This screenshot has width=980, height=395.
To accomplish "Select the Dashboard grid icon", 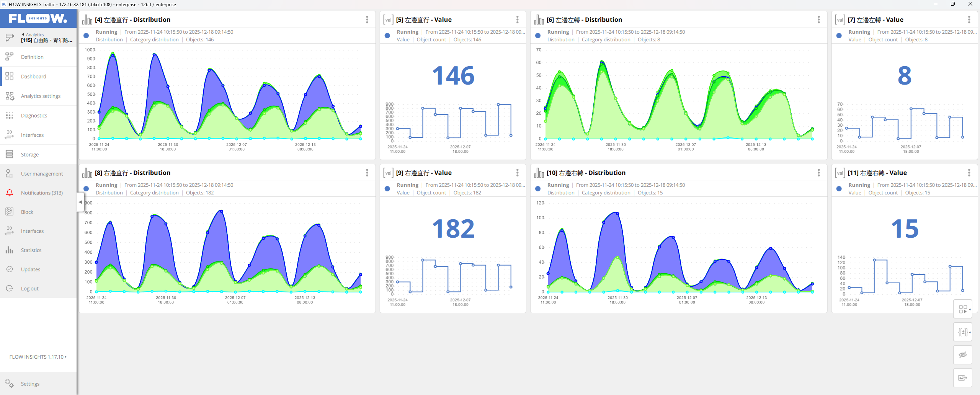I will tap(10, 76).
